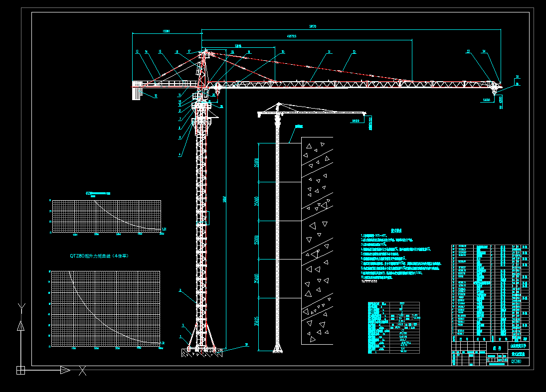Select part callout number 13

point(137,52)
